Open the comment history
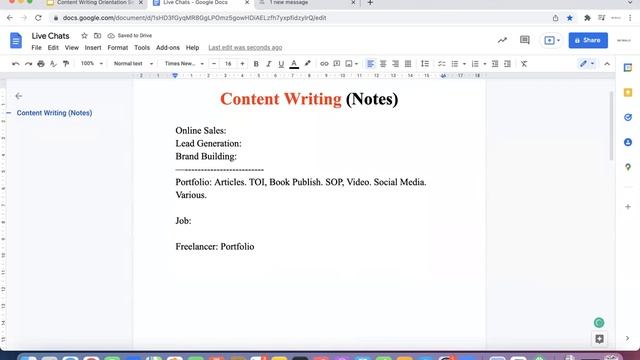The height and width of the screenshot is (360, 640). [524, 40]
